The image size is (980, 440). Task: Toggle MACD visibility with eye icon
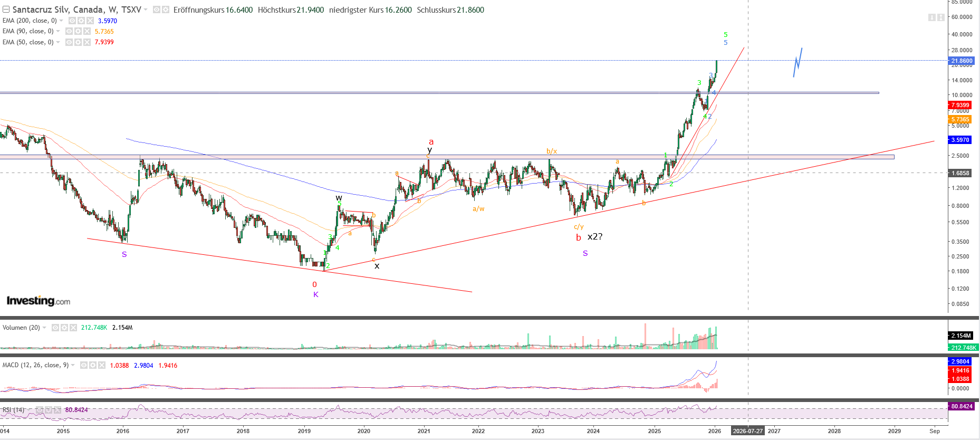(x=83, y=365)
